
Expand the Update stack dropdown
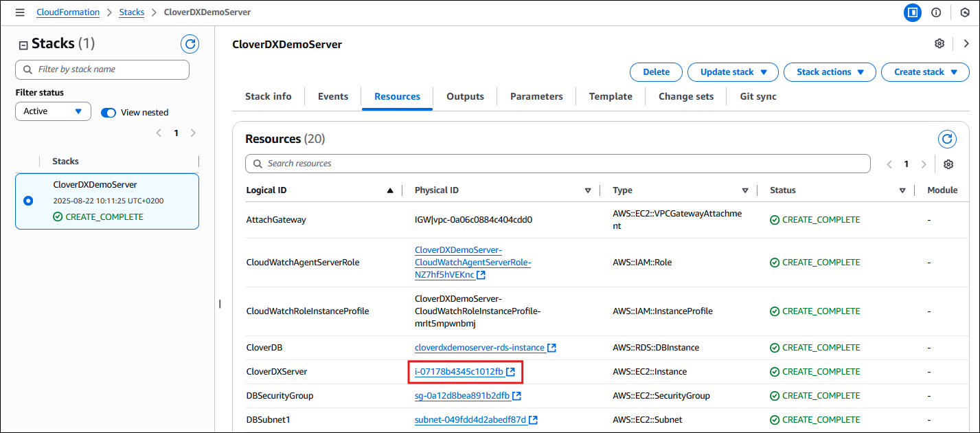(733, 71)
